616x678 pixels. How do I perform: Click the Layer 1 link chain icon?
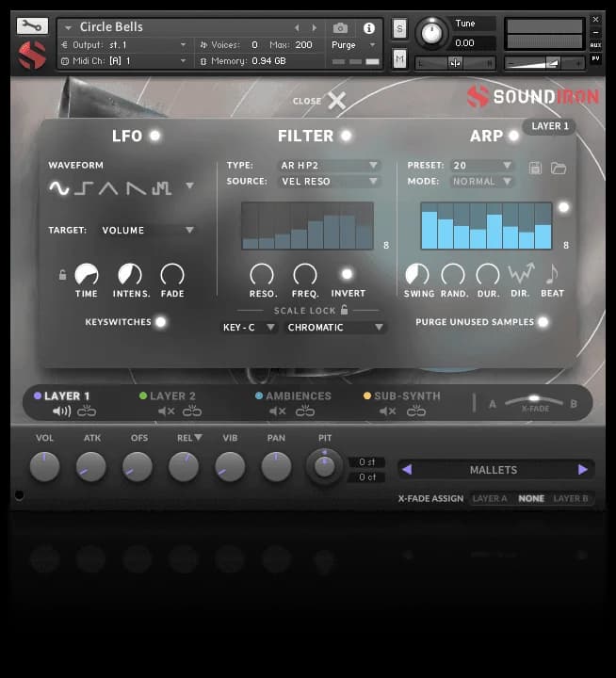(87, 412)
